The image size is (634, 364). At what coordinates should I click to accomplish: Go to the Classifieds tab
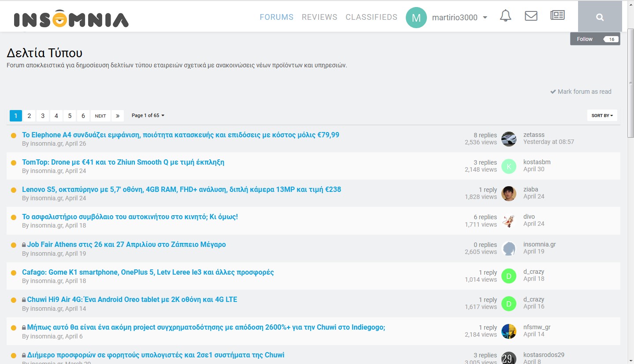pyautogui.click(x=371, y=17)
